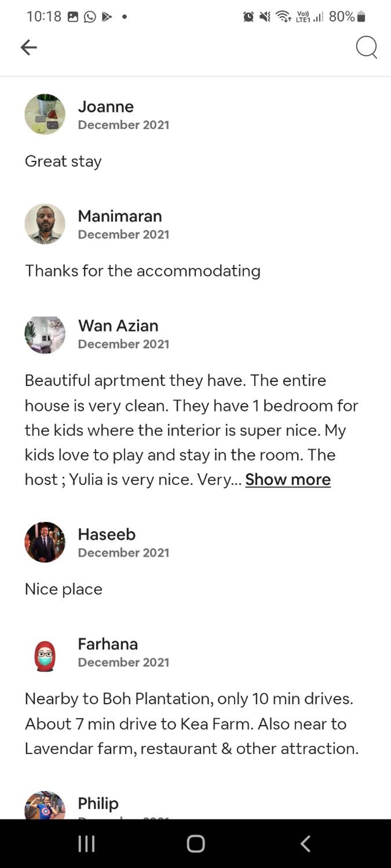The width and height of the screenshot is (391, 868).
Task: Tap the alarm icon in status bar
Action: click(248, 17)
